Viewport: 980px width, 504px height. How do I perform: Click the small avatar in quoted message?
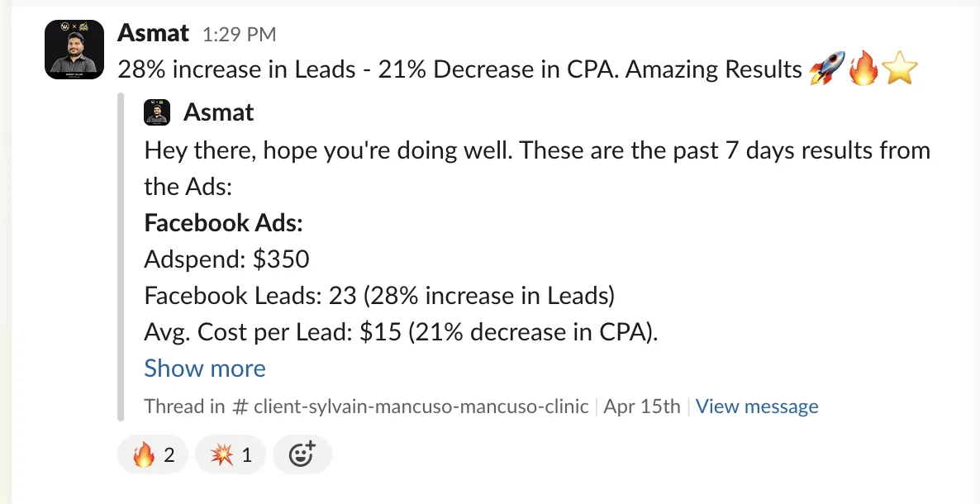pyautogui.click(x=157, y=112)
